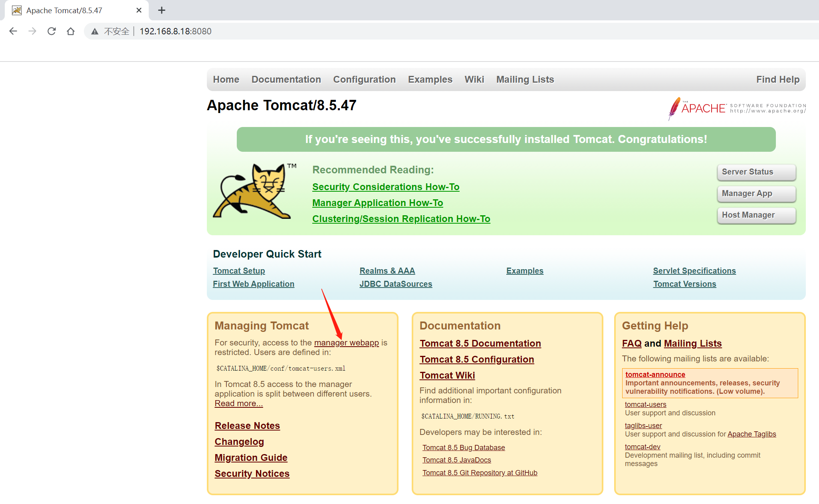The width and height of the screenshot is (819, 504).
Task: Click the green Congratulations banner text
Action: pyautogui.click(x=506, y=139)
